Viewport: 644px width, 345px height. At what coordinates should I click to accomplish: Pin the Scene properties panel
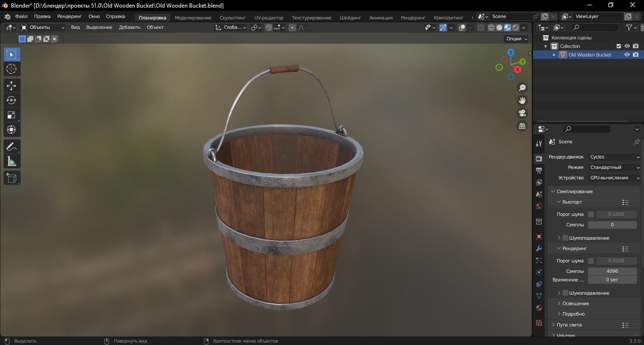pyautogui.click(x=636, y=142)
